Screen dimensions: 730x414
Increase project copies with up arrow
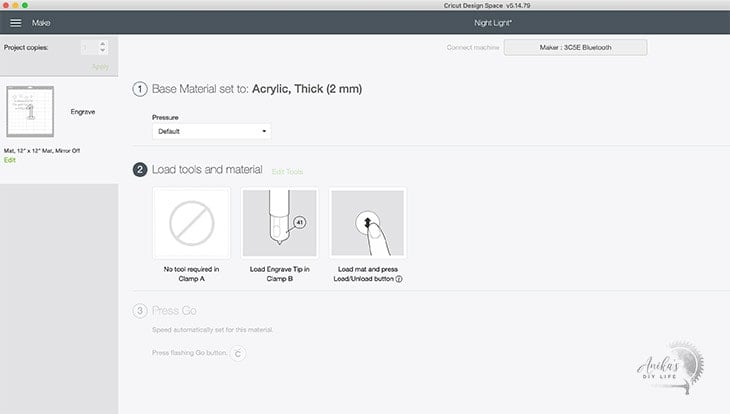(x=102, y=44)
